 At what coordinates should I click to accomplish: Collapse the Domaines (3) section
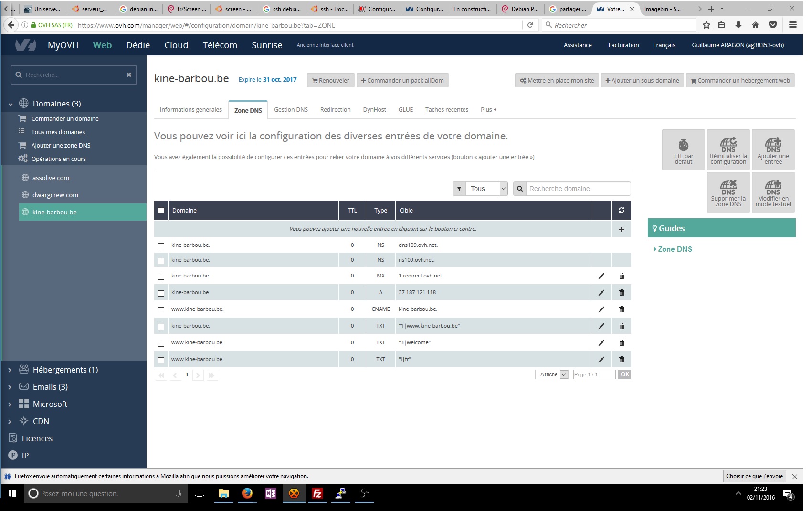point(11,104)
